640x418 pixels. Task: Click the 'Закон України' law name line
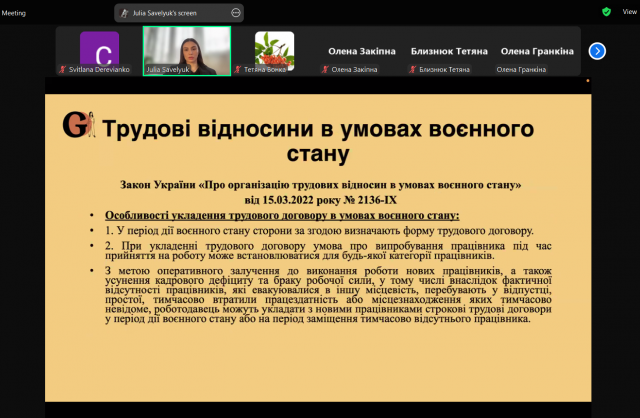click(x=320, y=185)
